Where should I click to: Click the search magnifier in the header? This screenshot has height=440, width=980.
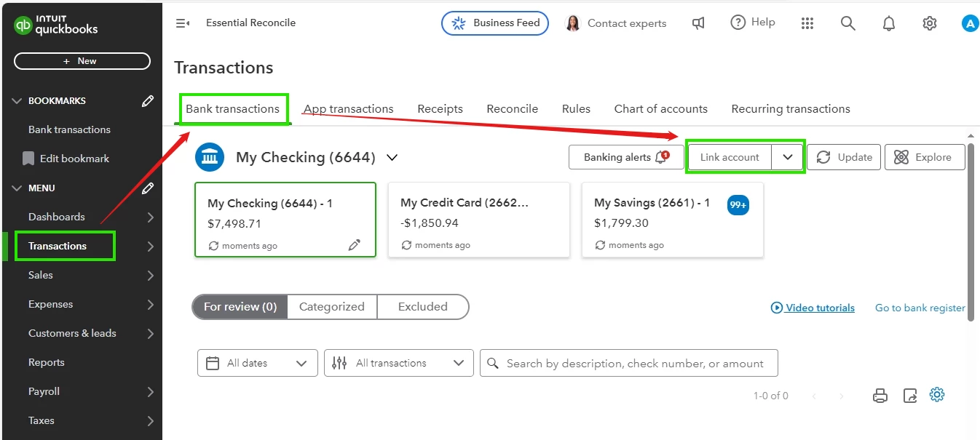point(847,23)
